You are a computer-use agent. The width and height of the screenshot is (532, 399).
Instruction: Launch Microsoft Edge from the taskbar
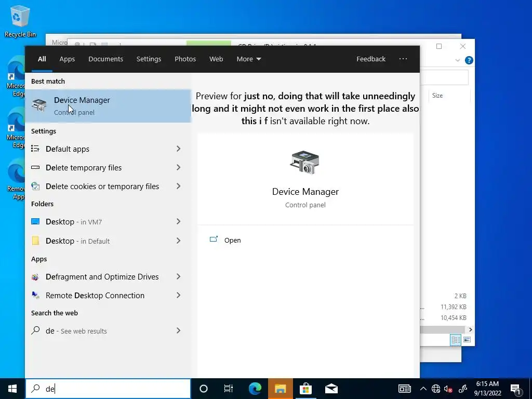pyautogui.click(x=255, y=389)
